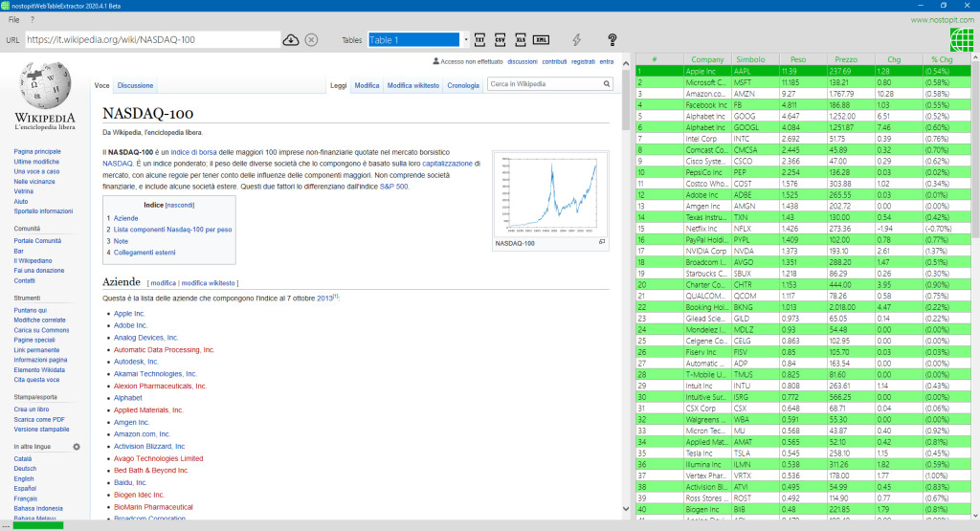Click the table panel scroll-down arrow
Image resolution: width=980 pixels, height=531 pixels.
[x=975, y=516]
